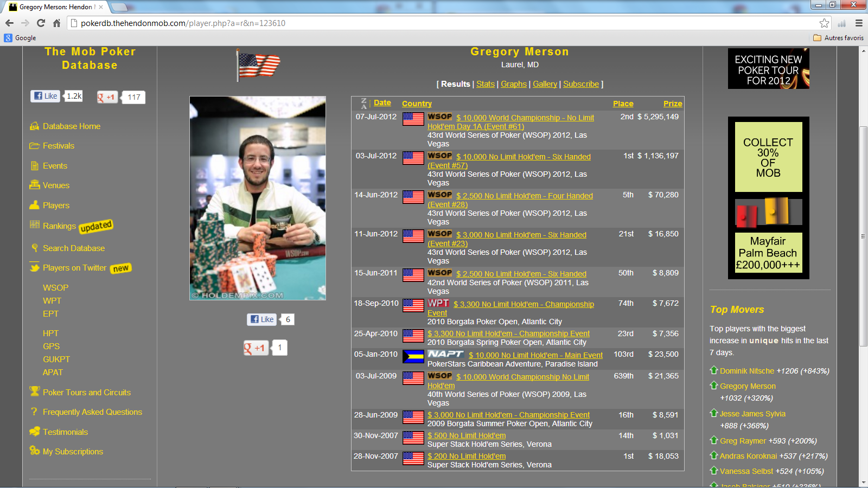Open Database Home in the sidebar
The width and height of the screenshot is (868, 488).
pos(72,126)
